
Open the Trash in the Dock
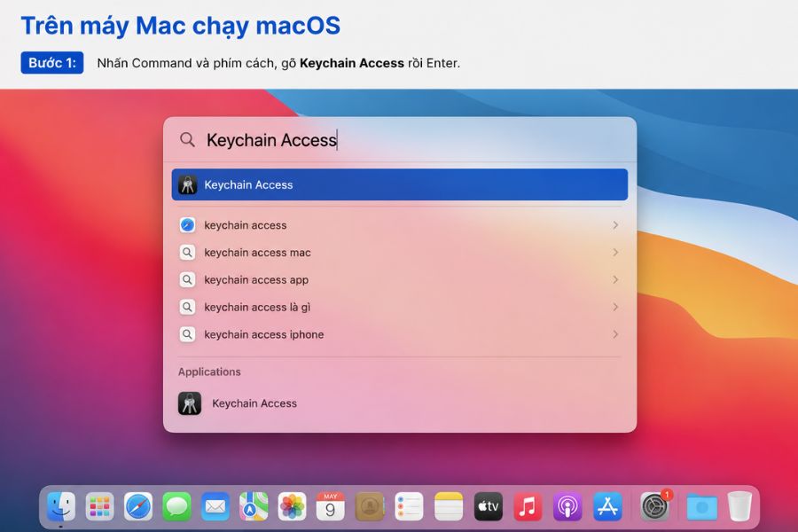click(x=739, y=506)
